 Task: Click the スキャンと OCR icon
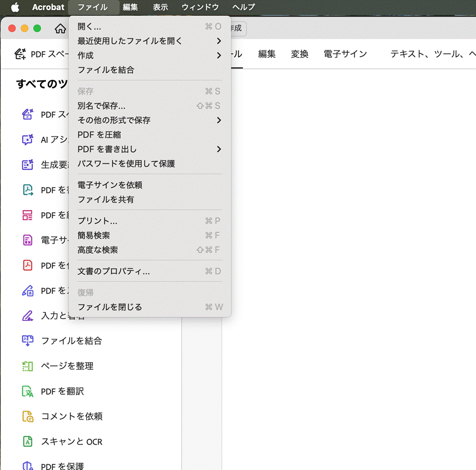point(27,442)
